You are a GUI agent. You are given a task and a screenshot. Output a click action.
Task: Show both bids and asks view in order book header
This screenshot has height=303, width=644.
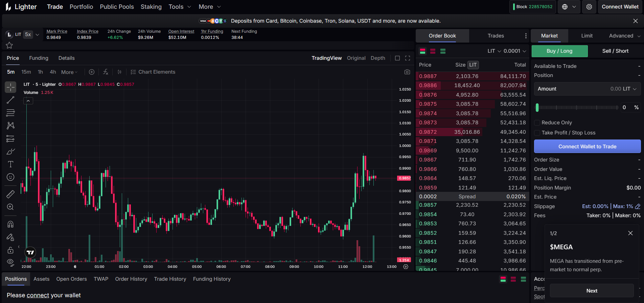pyautogui.click(x=423, y=51)
